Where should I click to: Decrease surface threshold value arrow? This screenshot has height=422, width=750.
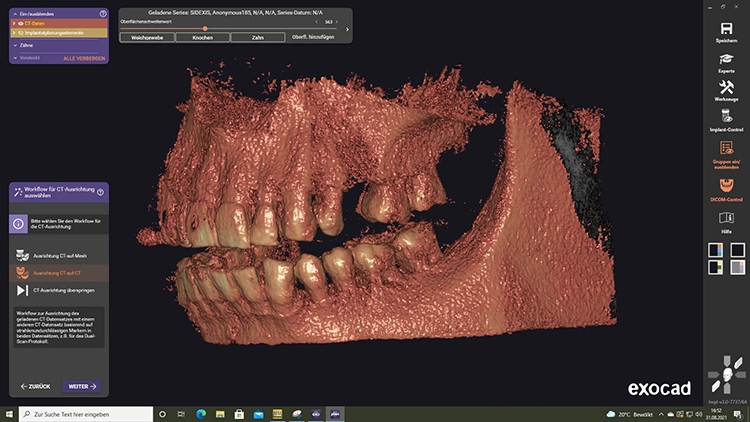[316, 22]
